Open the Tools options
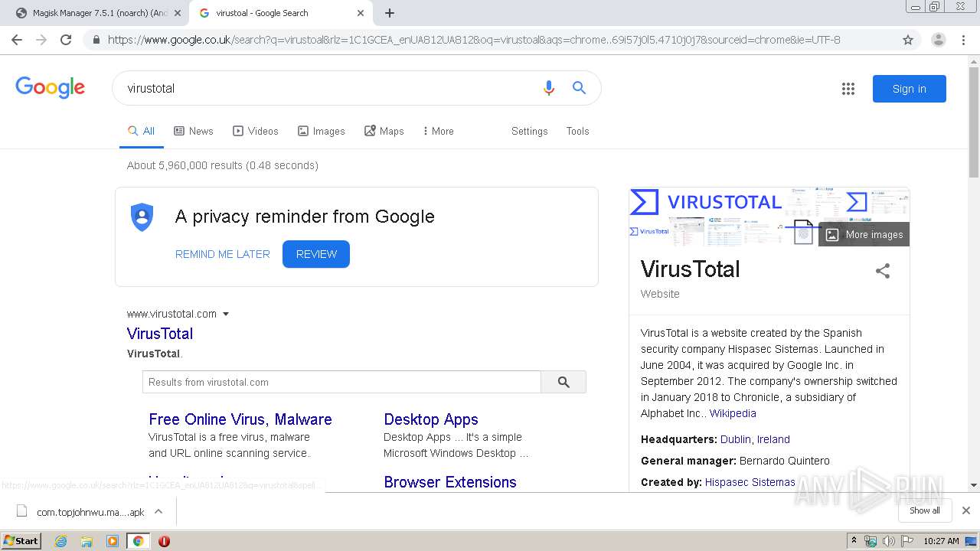 tap(577, 131)
